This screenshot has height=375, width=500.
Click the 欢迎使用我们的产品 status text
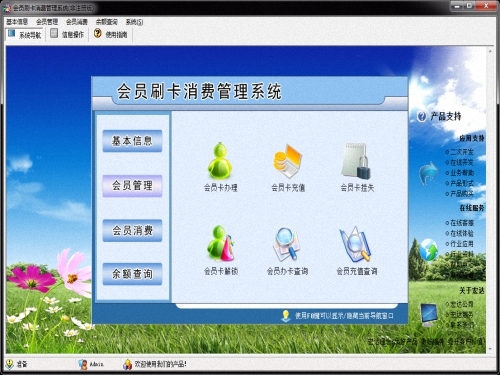(160, 364)
